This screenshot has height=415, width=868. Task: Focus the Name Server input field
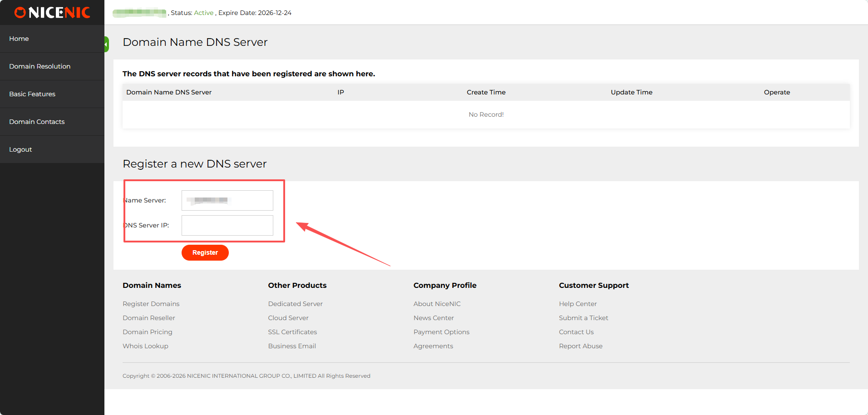point(227,200)
